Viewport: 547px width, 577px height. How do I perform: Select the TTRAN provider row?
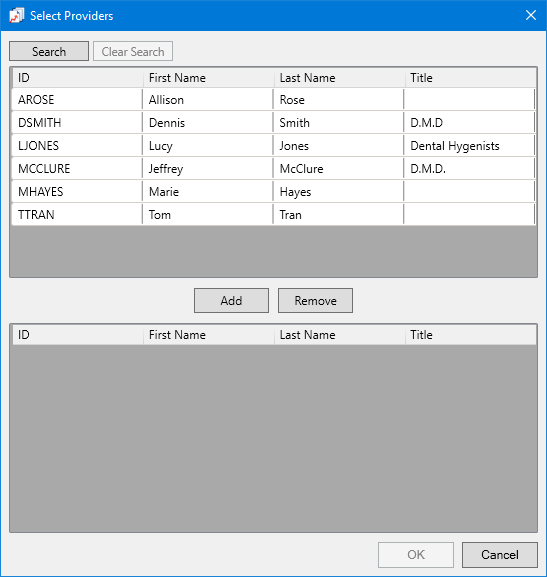(x=273, y=215)
